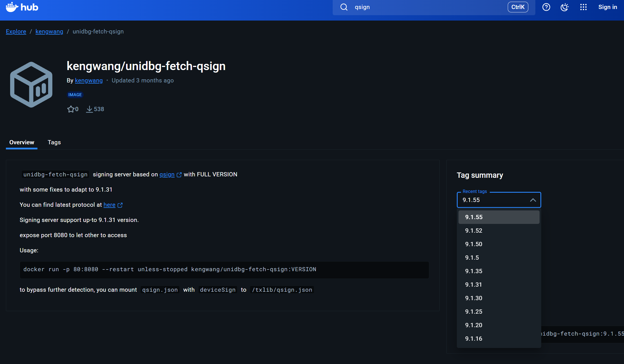Select tag 9.1.30 from the list
Viewport: 624px width, 364px height.
coord(499,298)
